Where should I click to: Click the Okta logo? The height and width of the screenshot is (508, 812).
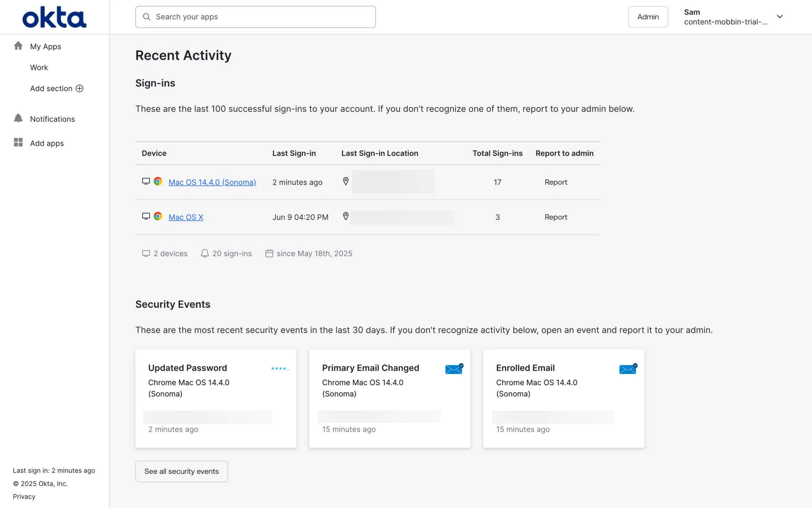54,17
